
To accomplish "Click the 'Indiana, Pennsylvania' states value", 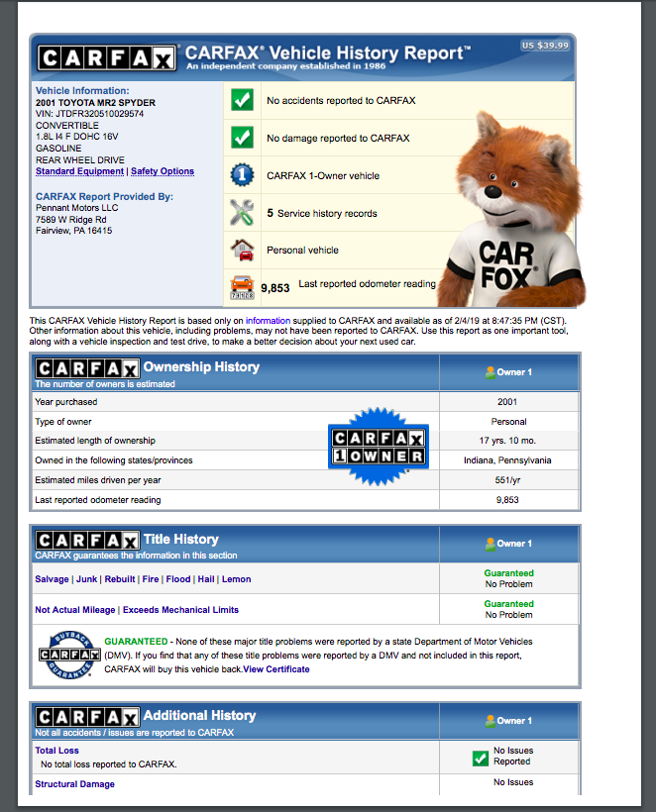I will (507, 460).
